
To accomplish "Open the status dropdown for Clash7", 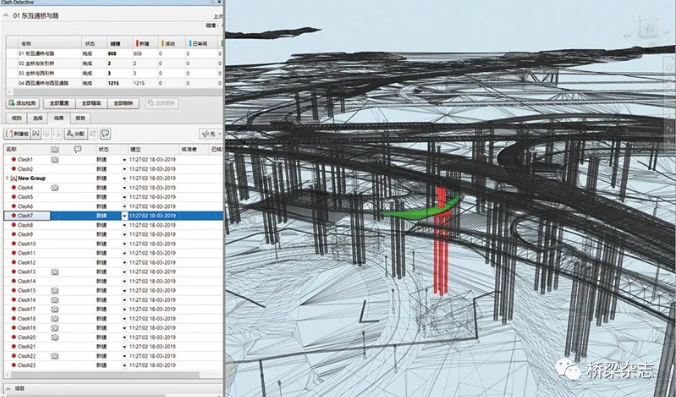I will pos(125,216).
